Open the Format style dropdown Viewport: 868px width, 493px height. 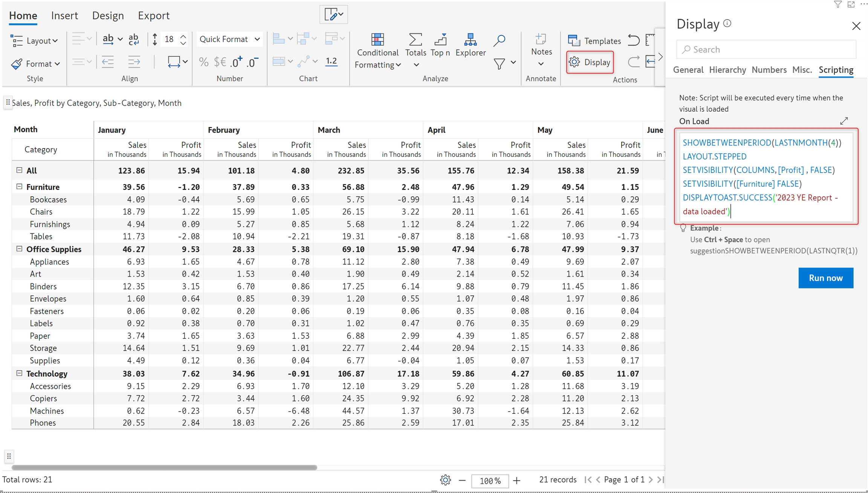(x=35, y=64)
